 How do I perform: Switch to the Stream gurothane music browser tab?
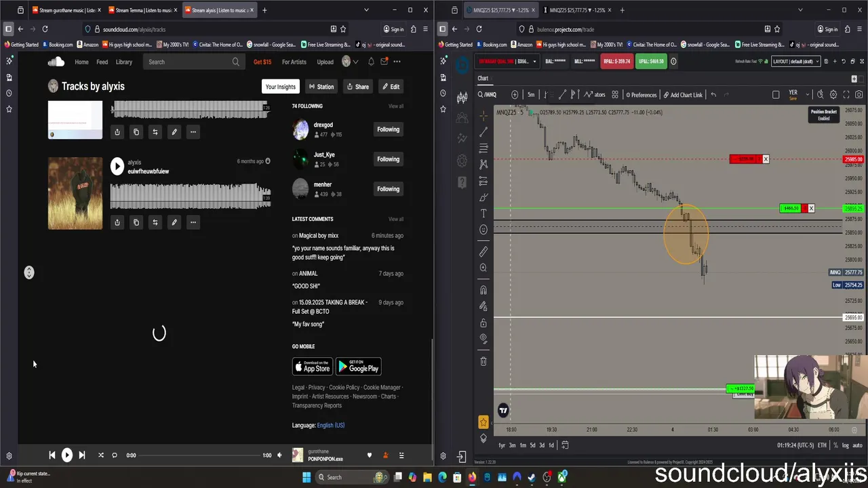[x=66, y=10]
